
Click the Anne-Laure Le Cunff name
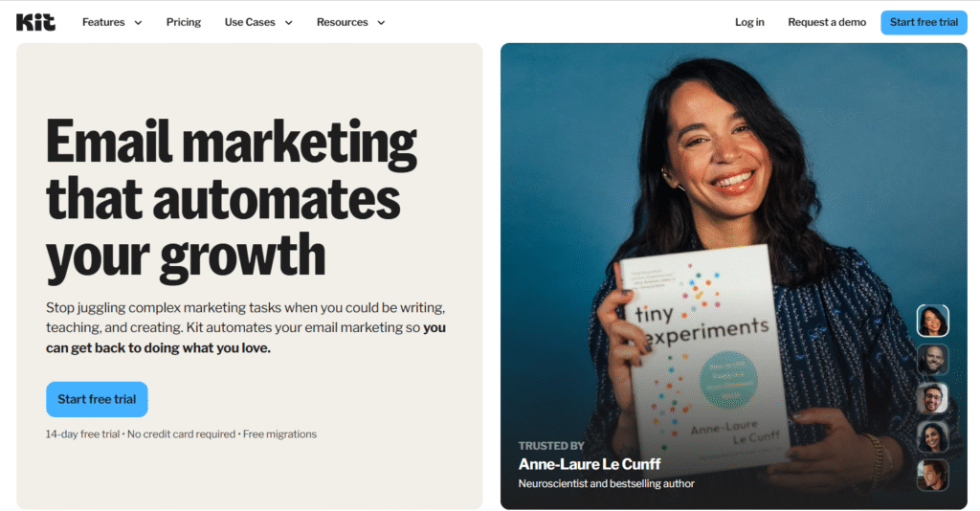click(x=589, y=464)
